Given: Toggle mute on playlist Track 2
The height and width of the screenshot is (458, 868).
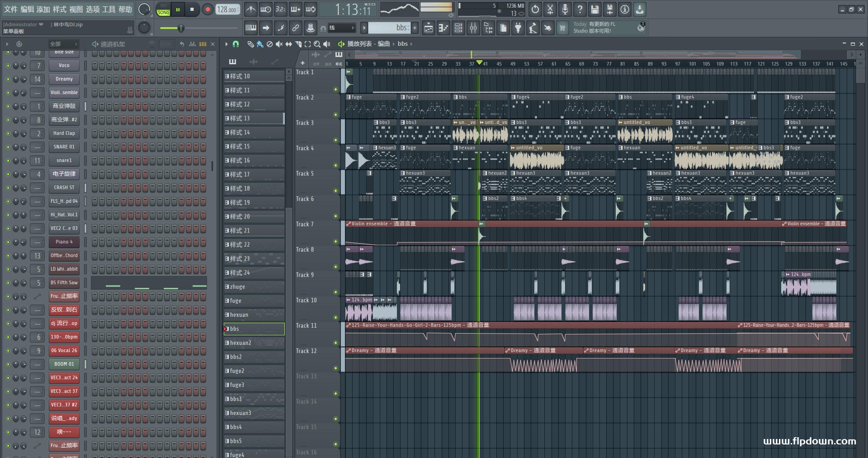Looking at the screenshot, I should 335,115.
